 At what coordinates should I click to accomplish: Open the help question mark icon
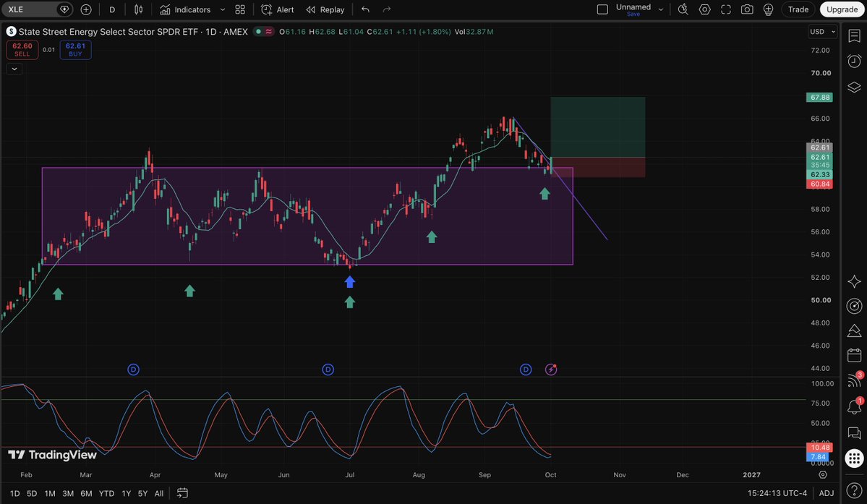854,490
